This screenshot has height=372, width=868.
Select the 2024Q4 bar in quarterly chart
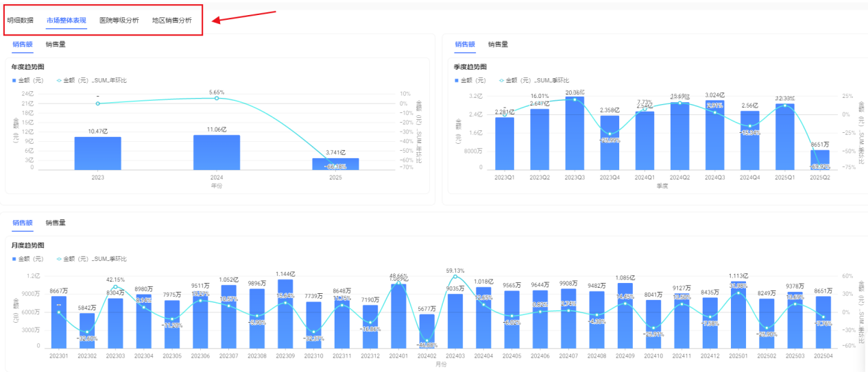click(749, 140)
